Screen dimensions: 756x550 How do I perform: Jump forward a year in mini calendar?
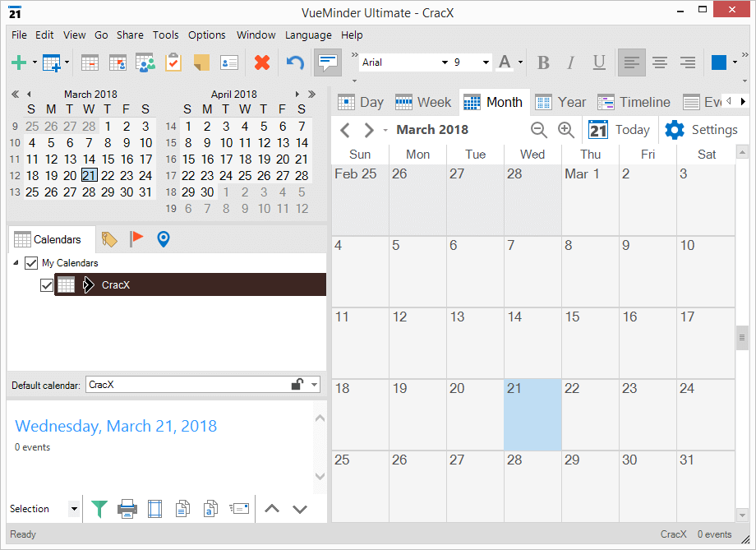click(312, 94)
